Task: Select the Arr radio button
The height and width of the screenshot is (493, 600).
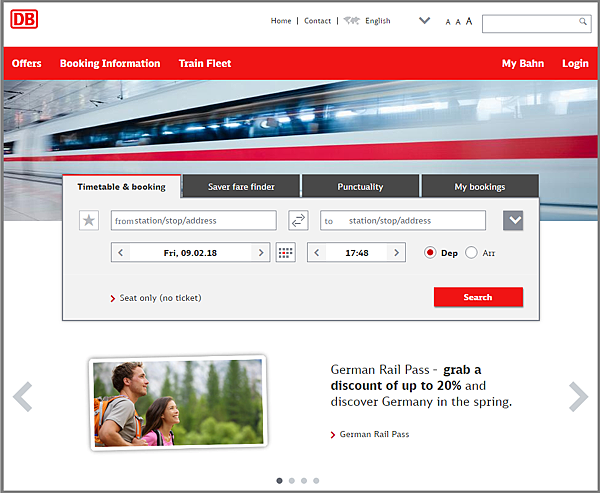Action: coord(471,253)
